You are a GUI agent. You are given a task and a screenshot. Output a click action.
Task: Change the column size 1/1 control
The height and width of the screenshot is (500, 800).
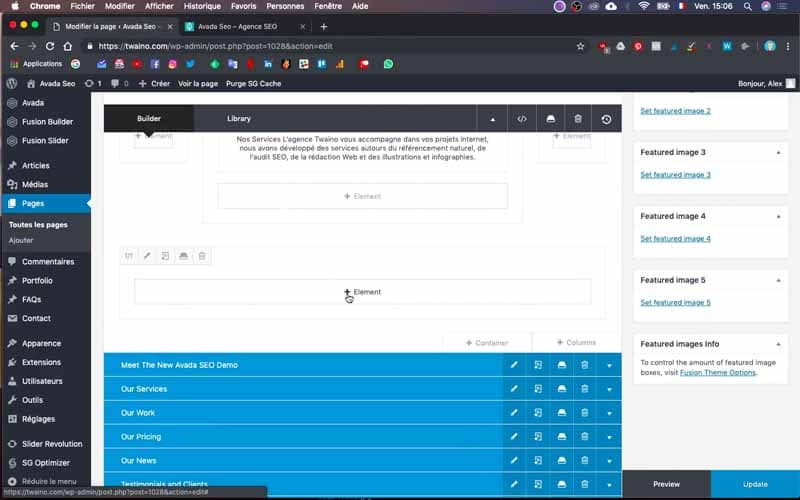point(129,256)
